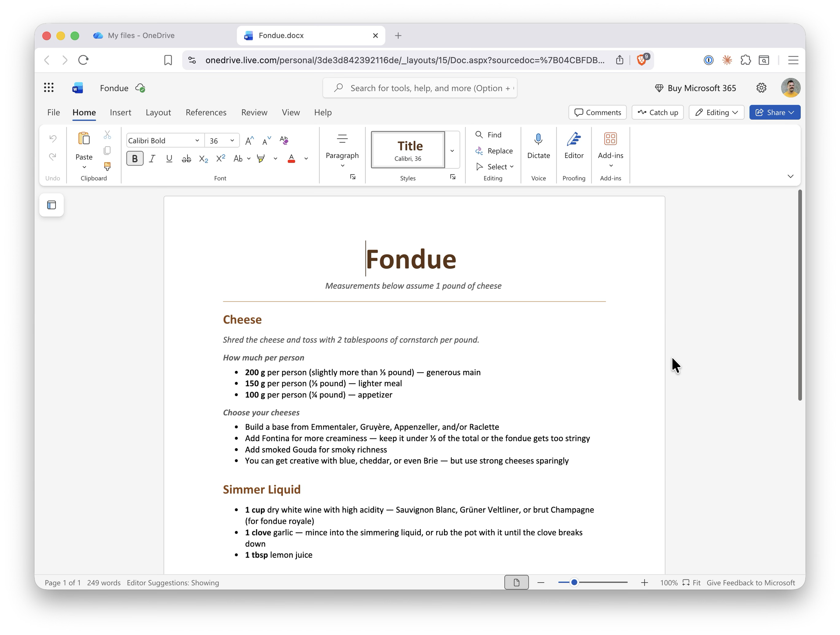Switch to the Layout tab
This screenshot has width=840, height=635.
158,113
